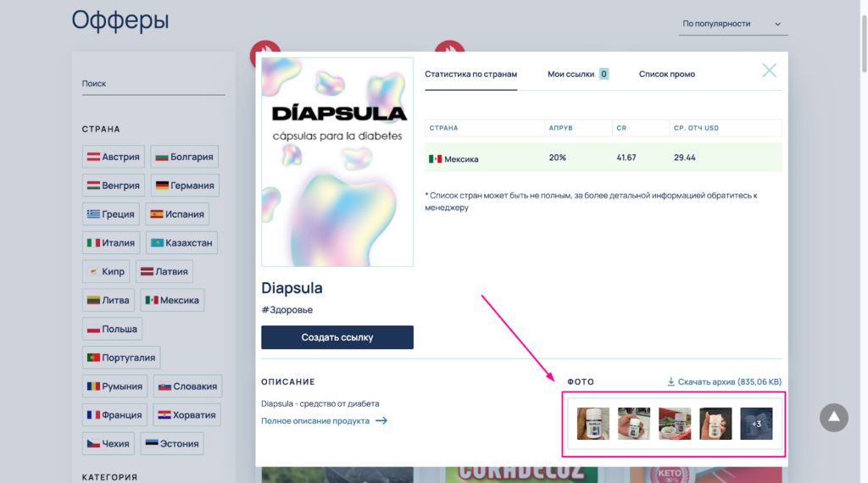This screenshot has height=483, width=868.
Task: Toggle the 'Испания' country filter
Action: coord(177,214)
